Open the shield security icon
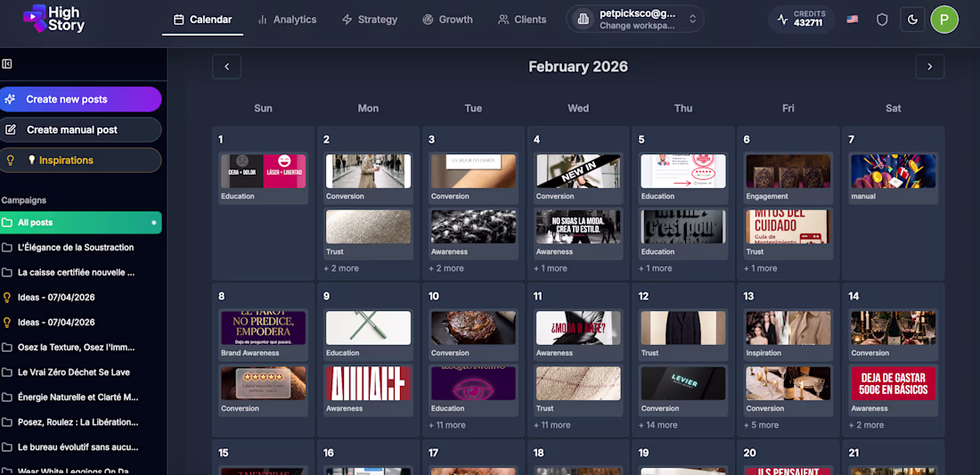This screenshot has width=980, height=475. click(882, 20)
